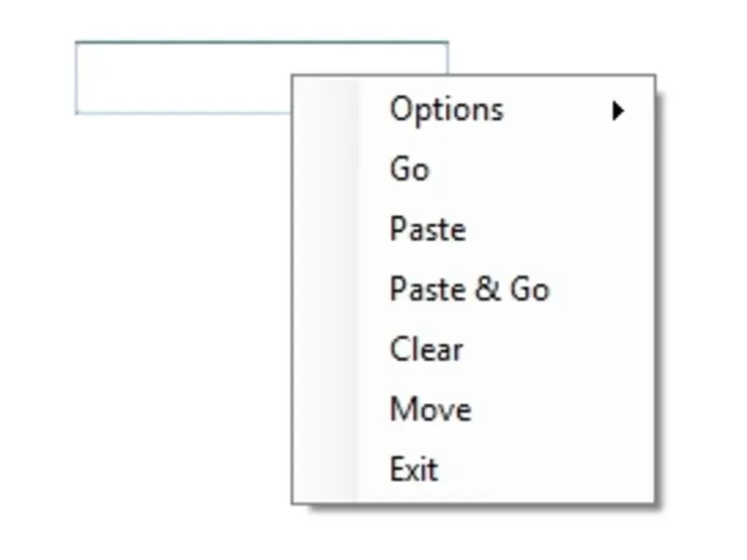Click inside the empty text input box
Screen dimensions: 747x560
(x=182, y=77)
